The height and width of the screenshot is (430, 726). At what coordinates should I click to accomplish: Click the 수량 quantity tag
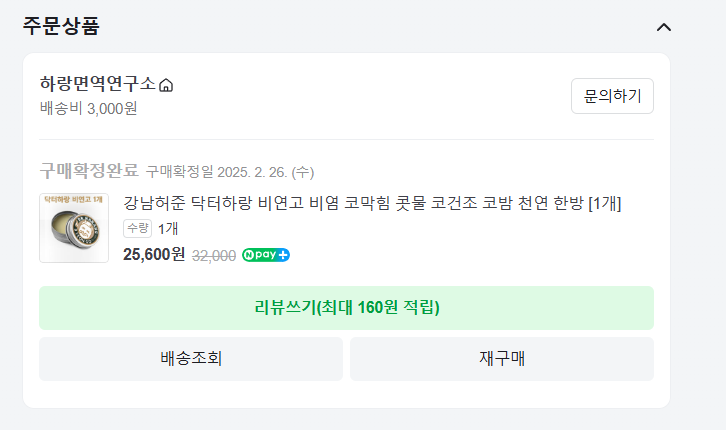point(138,229)
